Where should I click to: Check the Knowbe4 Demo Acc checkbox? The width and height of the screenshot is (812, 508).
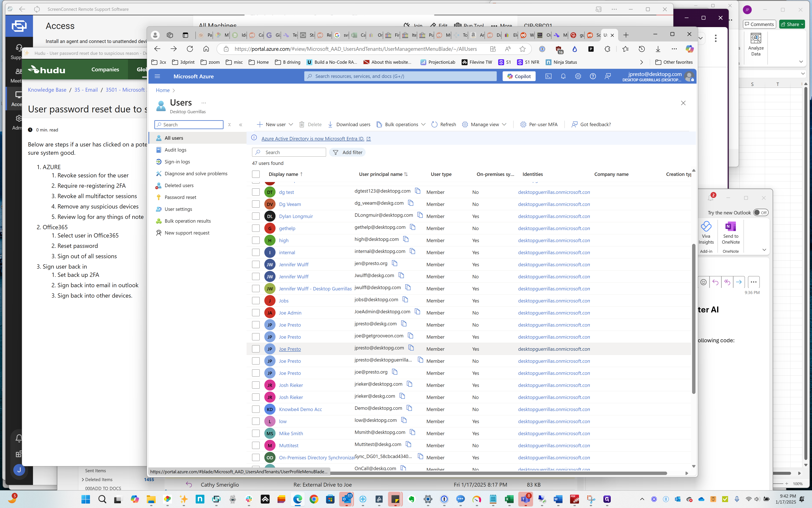pyautogui.click(x=256, y=409)
